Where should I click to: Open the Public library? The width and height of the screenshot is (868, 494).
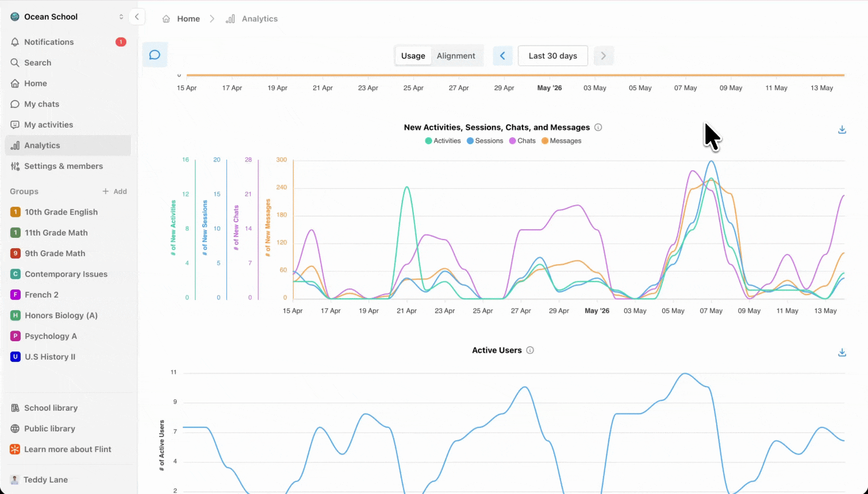(x=68, y=429)
